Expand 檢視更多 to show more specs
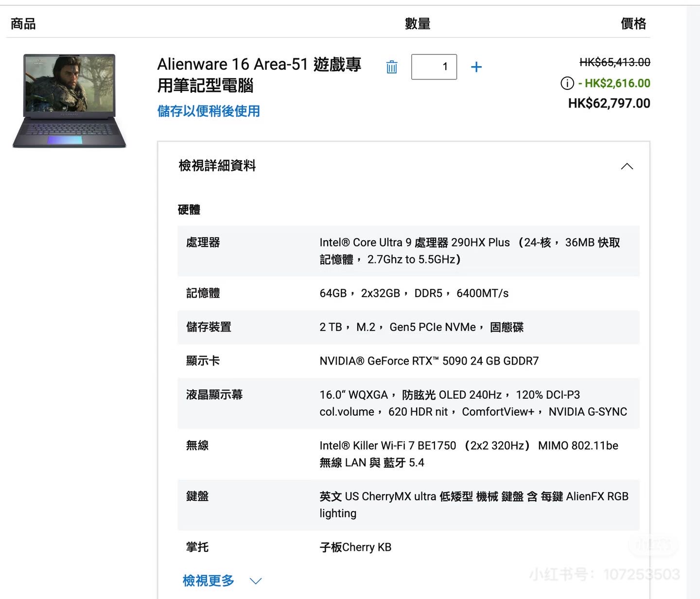700x599 pixels. 222,581
